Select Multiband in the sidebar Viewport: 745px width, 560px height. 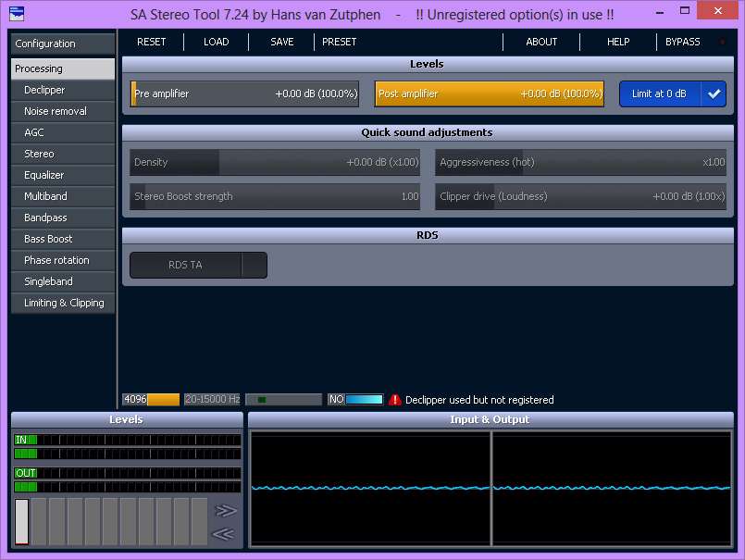point(63,196)
